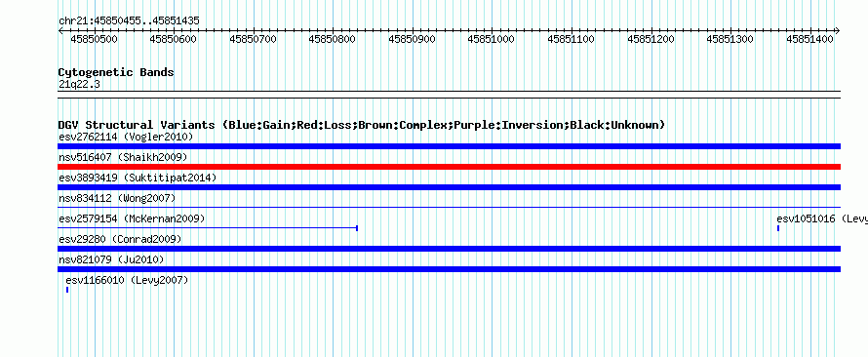Image resolution: width=868 pixels, height=357 pixels.
Task: Click ruler position 45850900
Action: pyautogui.click(x=413, y=39)
